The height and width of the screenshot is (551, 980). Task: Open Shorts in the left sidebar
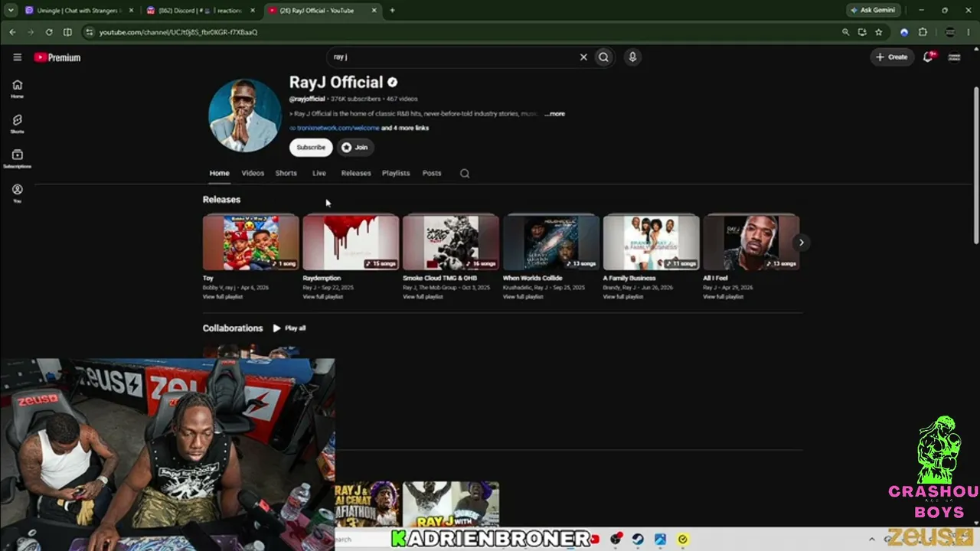pos(17,124)
